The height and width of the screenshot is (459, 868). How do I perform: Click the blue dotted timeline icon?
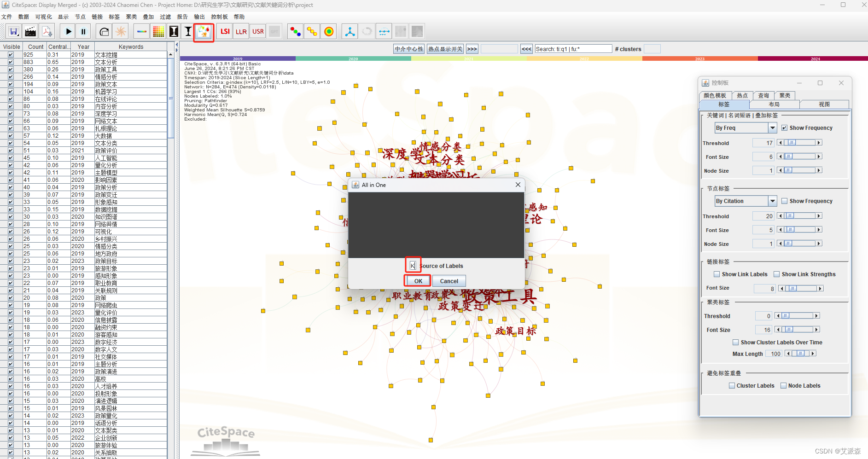(383, 31)
